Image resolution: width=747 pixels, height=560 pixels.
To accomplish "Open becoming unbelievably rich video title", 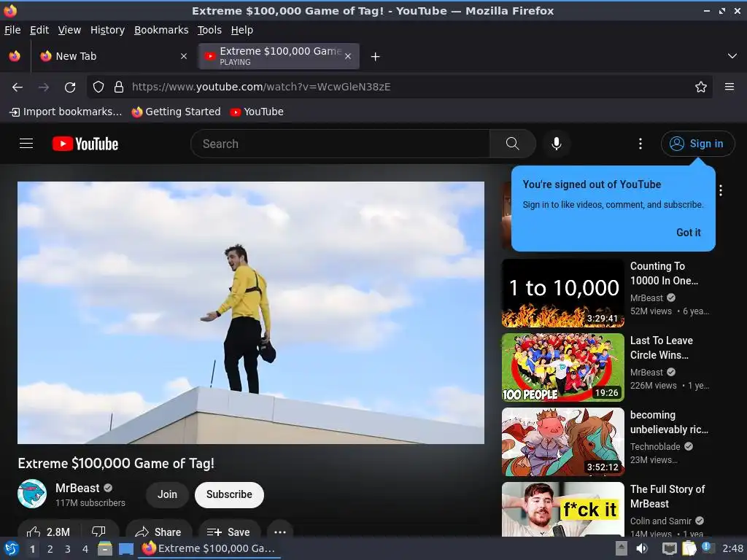I will pos(669,422).
